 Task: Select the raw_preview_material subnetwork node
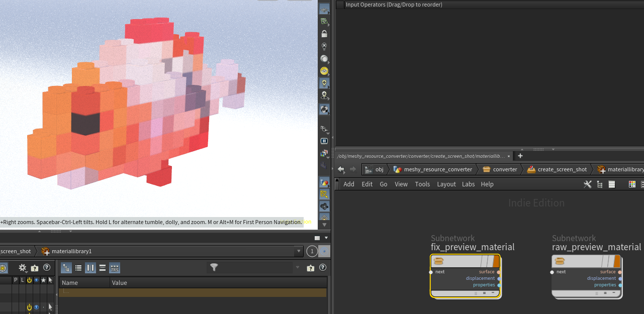pyautogui.click(x=587, y=276)
